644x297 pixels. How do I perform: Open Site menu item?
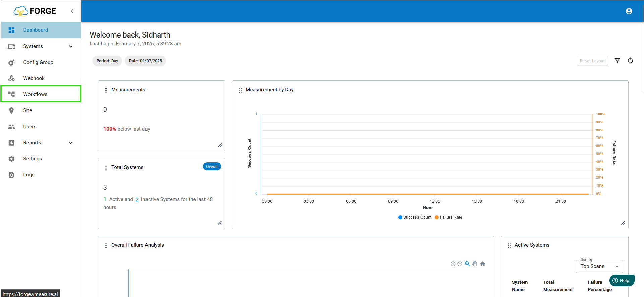click(41, 110)
